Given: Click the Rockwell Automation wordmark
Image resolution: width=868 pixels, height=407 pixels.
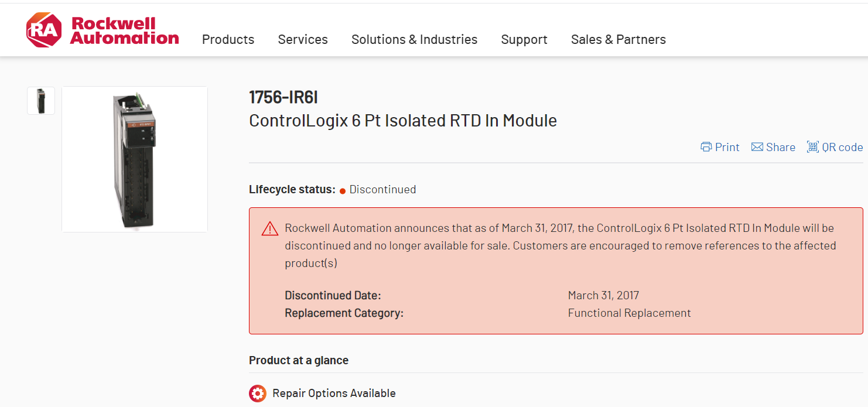Looking at the screenshot, I should pyautogui.click(x=124, y=31).
